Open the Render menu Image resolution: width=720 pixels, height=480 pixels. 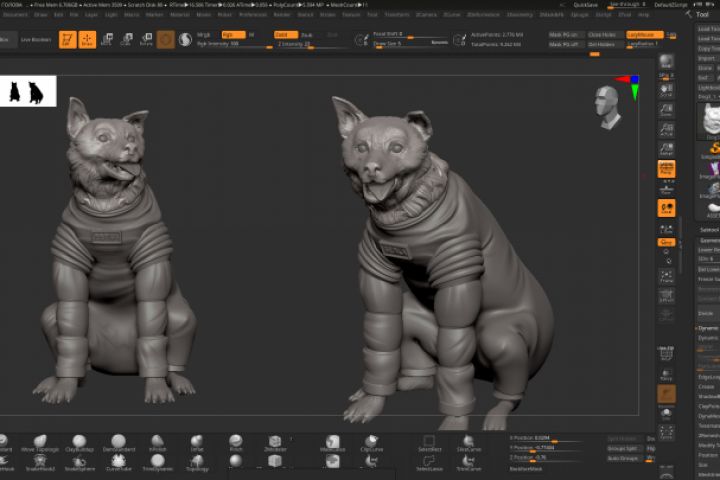[x=282, y=15]
